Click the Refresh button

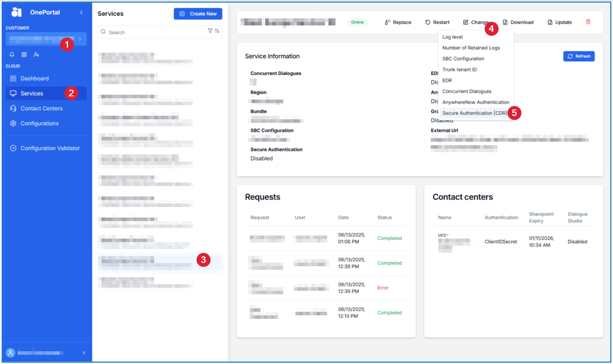(x=579, y=56)
